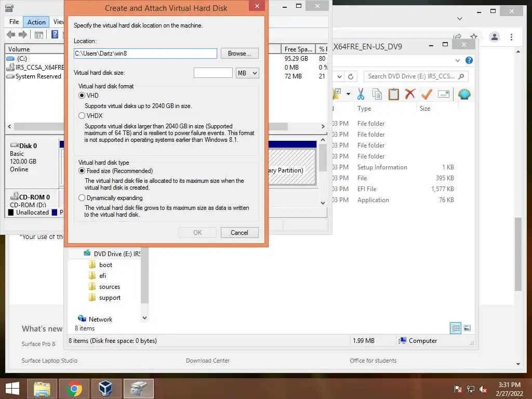This screenshot has height=399, width=532.
Task: Select Fixed size (Recommended) radio button
Action: [82, 170]
